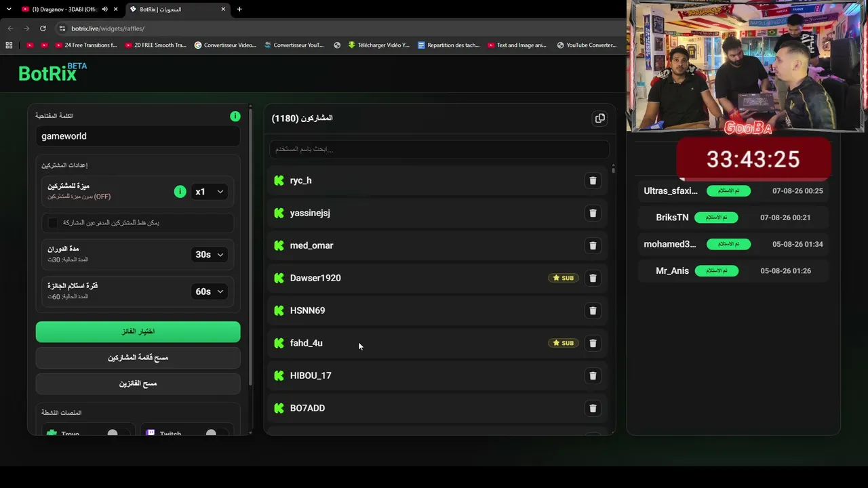
Task: Click the clear participants list button
Action: [x=138, y=358]
